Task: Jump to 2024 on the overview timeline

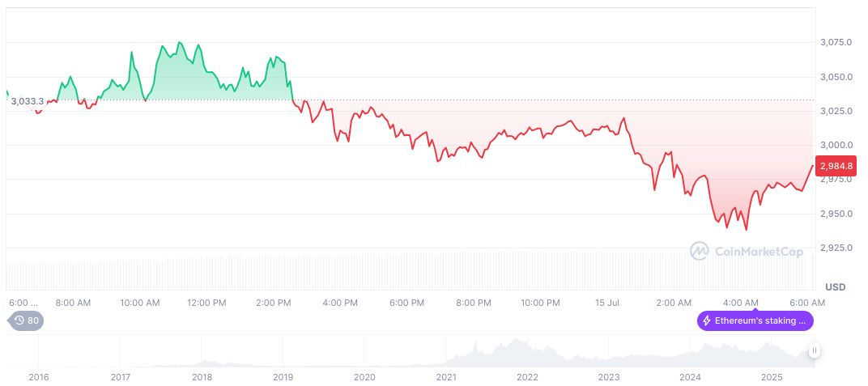Action: [691, 377]
